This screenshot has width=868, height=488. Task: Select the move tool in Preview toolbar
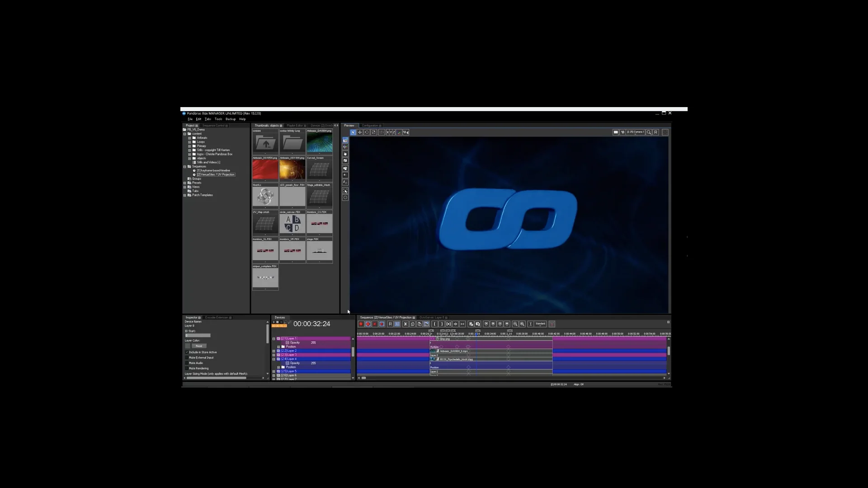(x=360, y=132)
